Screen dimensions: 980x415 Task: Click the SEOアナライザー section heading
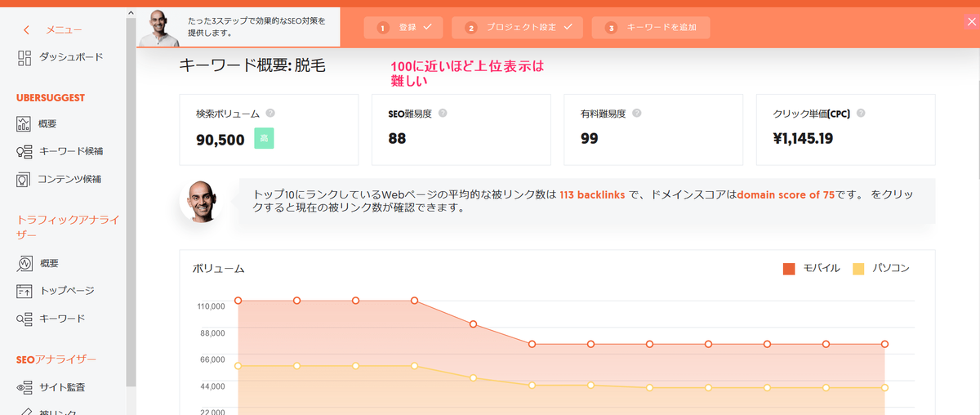[x=56, y=359]
